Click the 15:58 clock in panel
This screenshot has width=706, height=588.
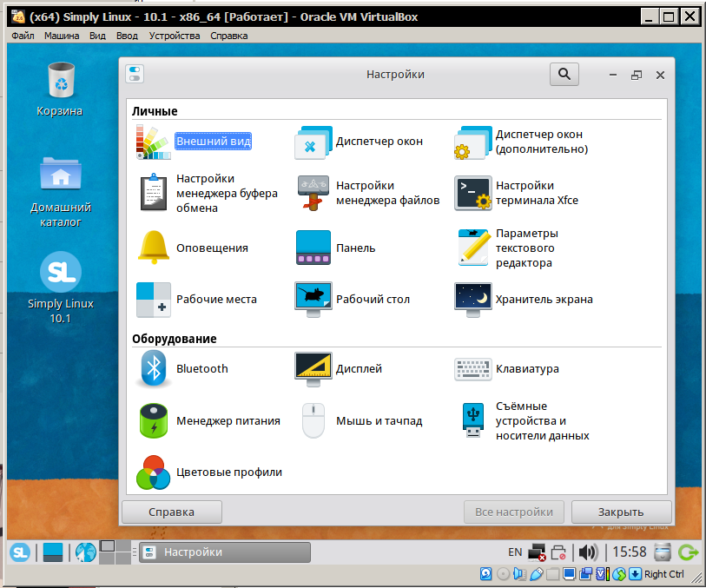pyautogui.click(x=629, y=552)
